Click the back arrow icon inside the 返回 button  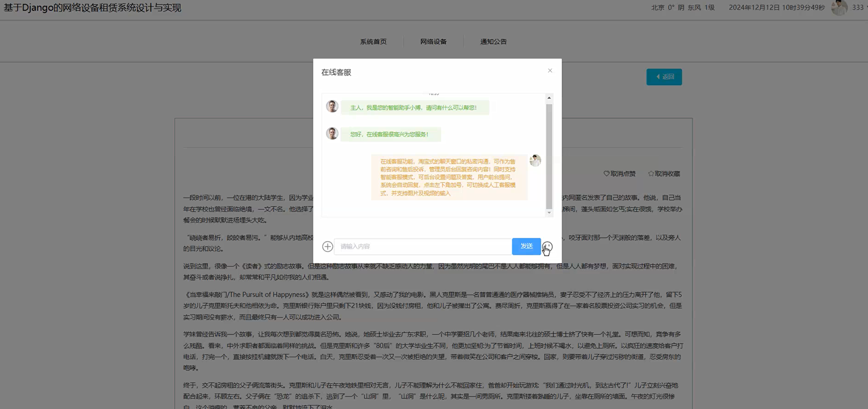(658, 77)
